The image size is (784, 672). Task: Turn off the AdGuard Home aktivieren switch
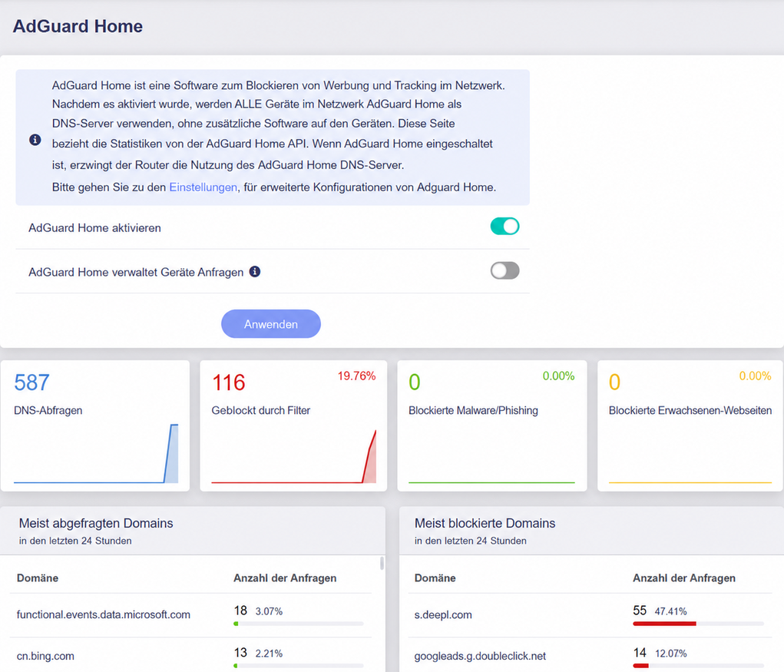[504, 227]
